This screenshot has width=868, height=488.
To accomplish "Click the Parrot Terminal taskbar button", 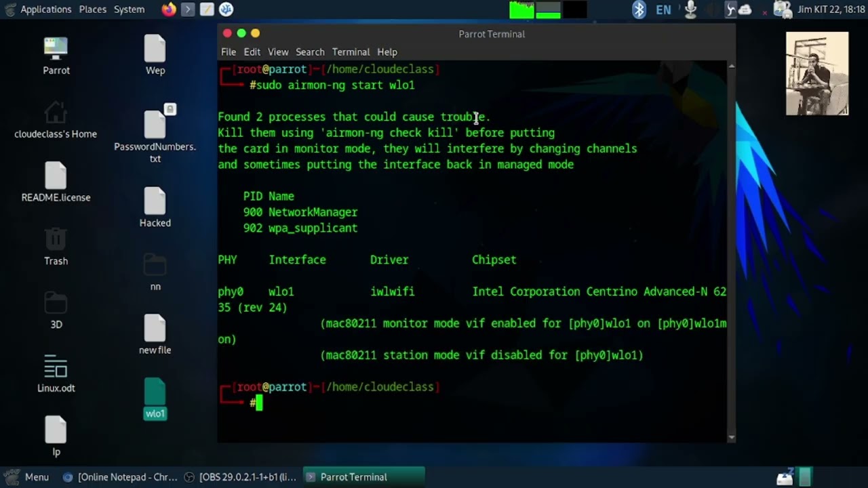I will coord(363,477).
